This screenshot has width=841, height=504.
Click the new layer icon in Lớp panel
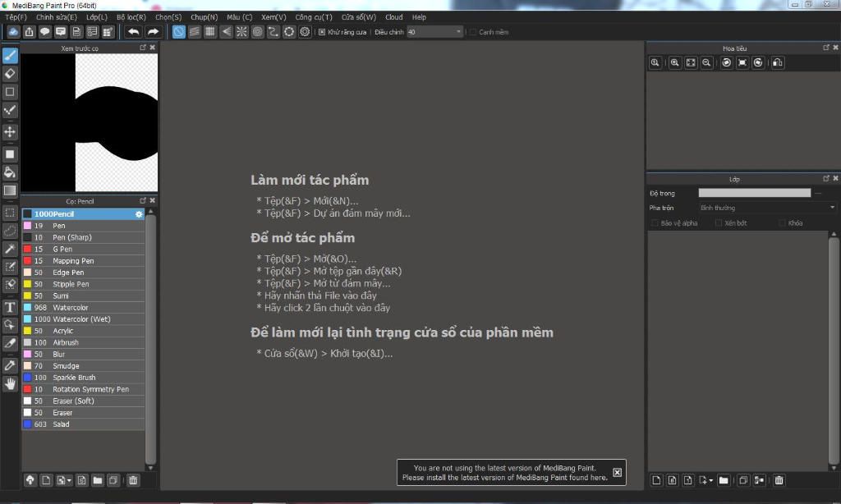(x=656, y=480)
